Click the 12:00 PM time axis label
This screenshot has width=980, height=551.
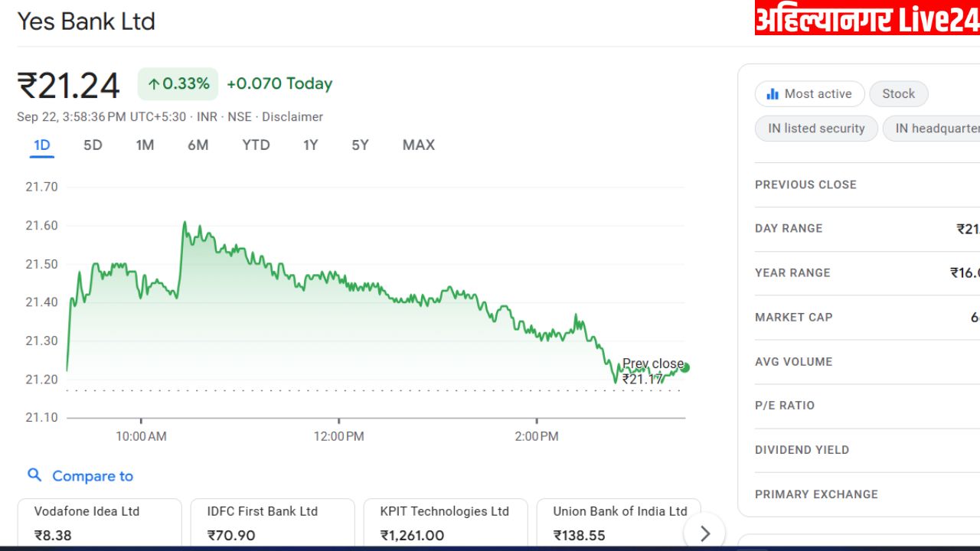coord(338,436)
